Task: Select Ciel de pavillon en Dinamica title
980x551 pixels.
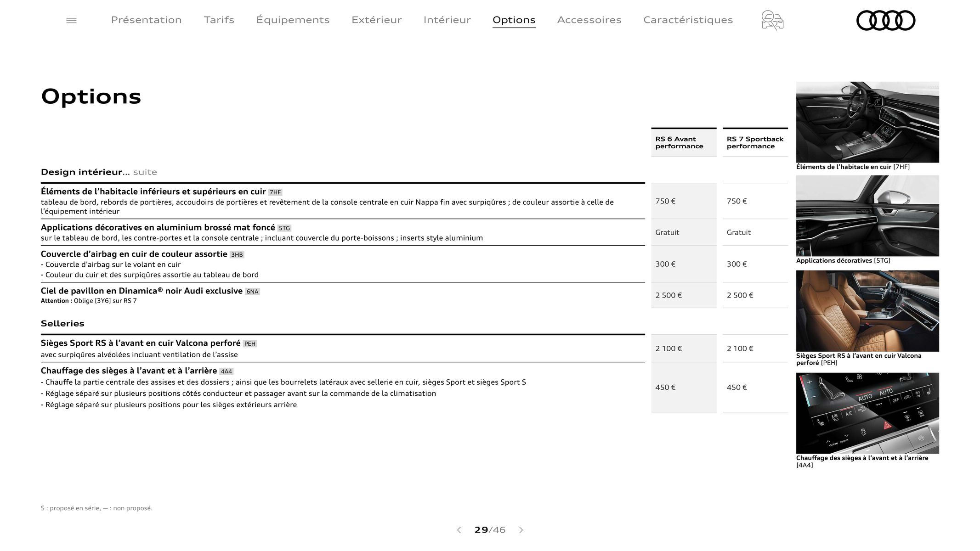Action: [142, 291]
